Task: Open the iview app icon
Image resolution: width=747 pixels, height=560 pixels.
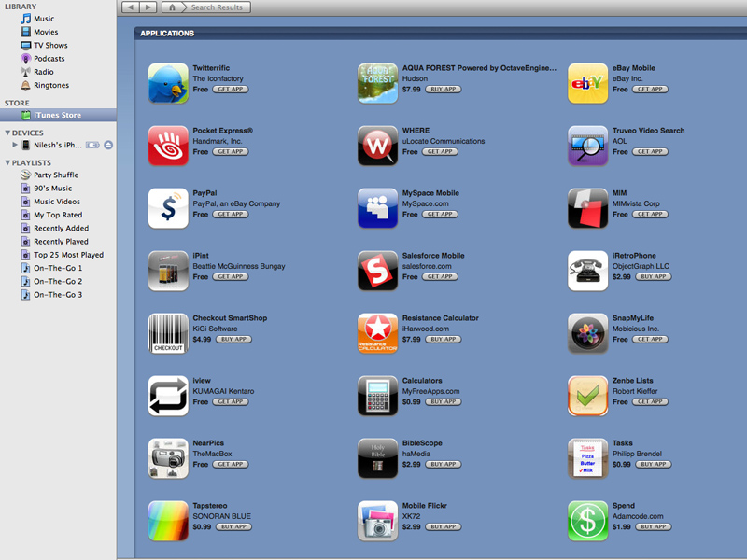Action: (168, 396)
